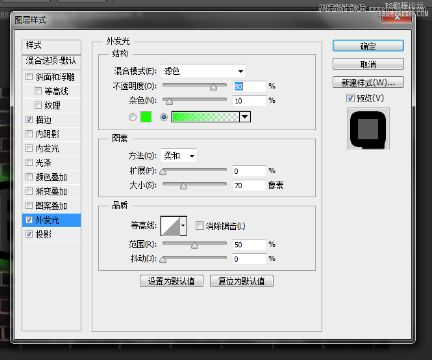Click the 范围 range slider handle
Viewport: 439px width, 363px height.
(x=194, y=246)
